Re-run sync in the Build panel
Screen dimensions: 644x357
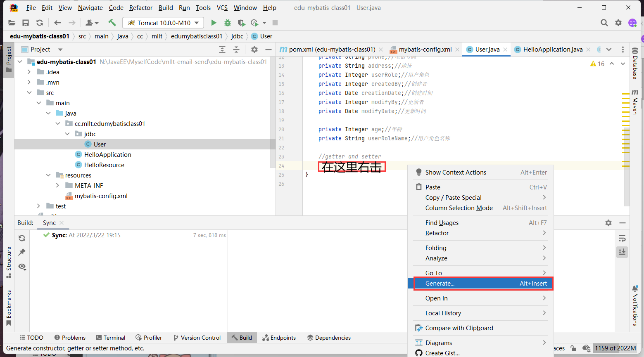22,238
